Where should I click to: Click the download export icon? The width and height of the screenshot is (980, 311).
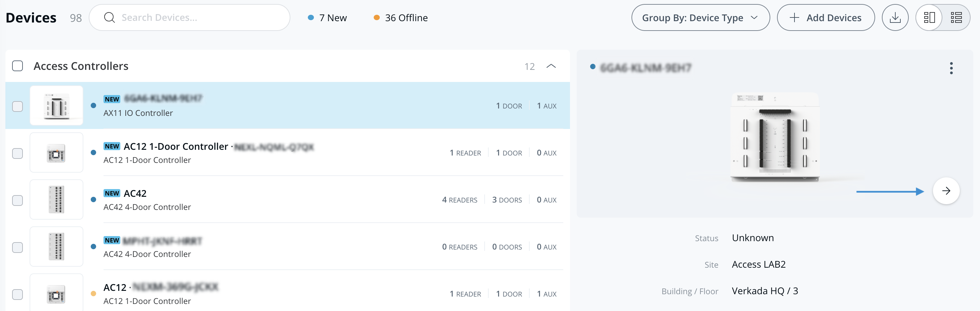(895, 17)
